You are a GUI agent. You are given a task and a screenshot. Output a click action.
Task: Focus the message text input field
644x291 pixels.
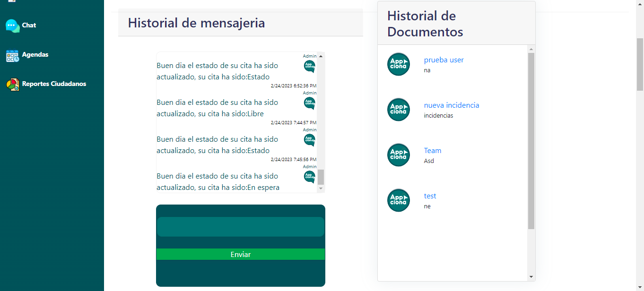240,227
